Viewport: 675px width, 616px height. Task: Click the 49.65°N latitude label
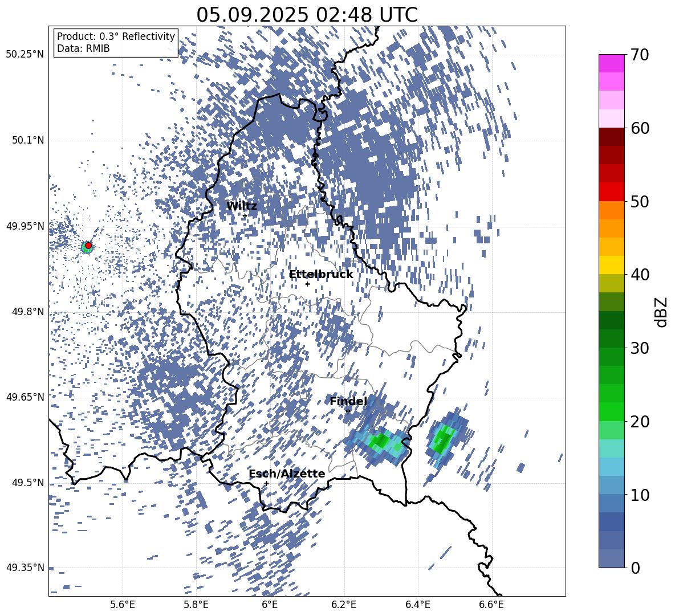coord(25,397)
